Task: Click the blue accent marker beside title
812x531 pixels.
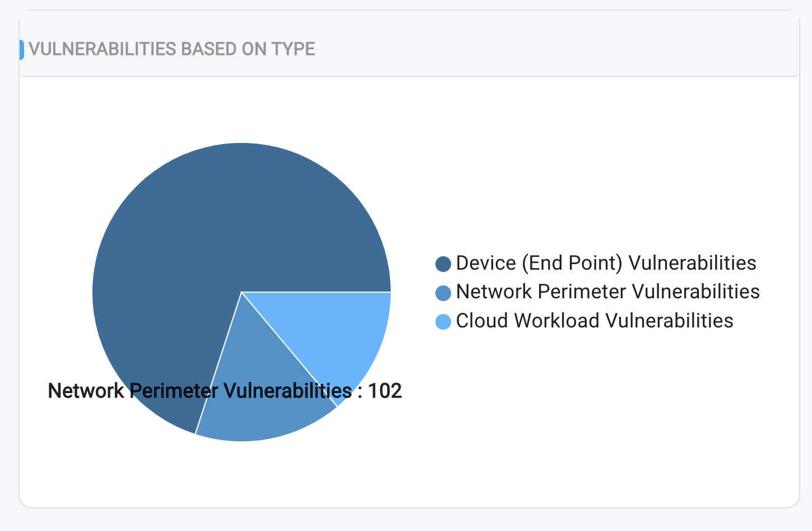Action: point(22,49)
